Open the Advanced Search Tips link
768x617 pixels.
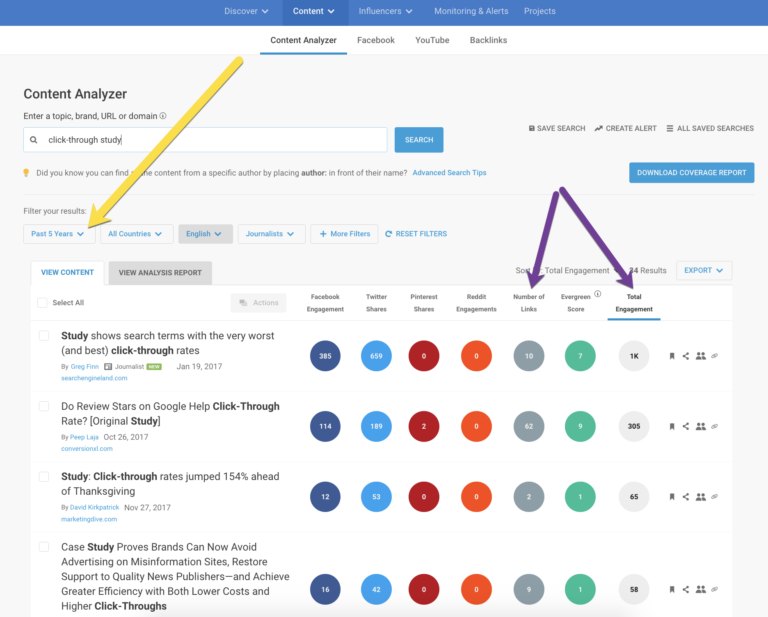[x=449, y=173]
